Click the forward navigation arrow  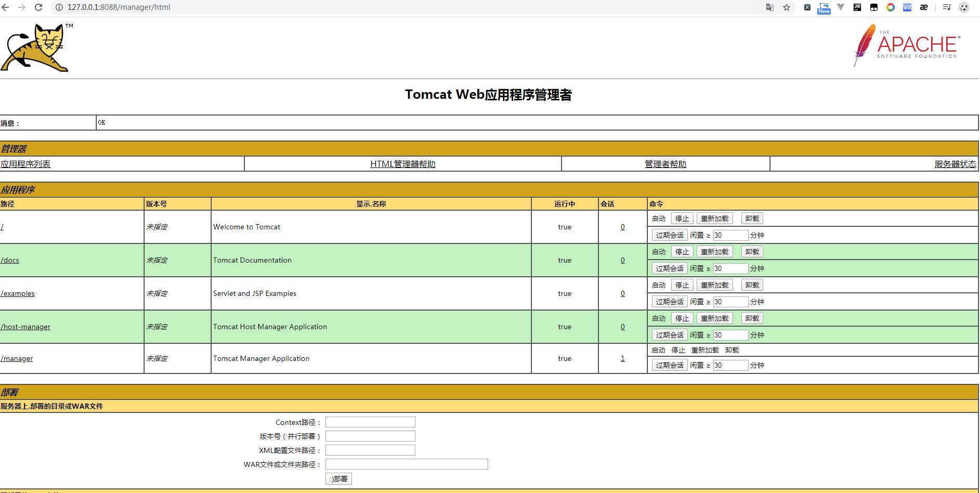coord(22,7)
